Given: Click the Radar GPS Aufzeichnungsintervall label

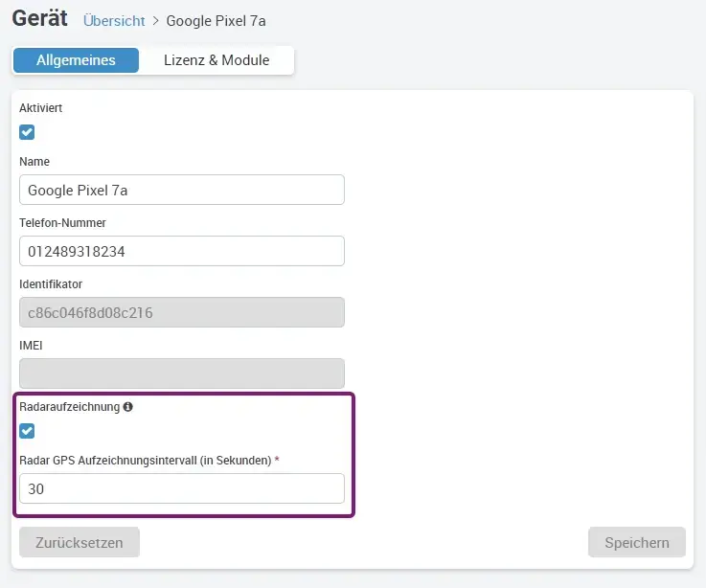Looking at the screenshot, I should (145, 461).
